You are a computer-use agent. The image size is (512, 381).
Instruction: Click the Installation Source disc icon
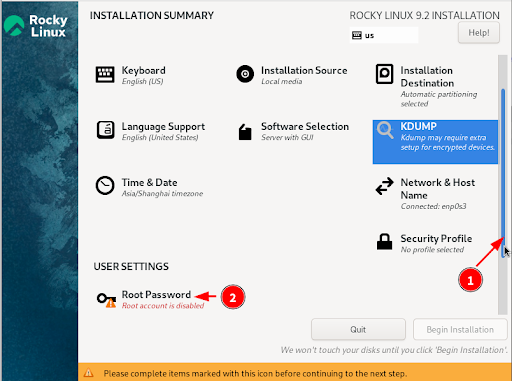point(245,74)
